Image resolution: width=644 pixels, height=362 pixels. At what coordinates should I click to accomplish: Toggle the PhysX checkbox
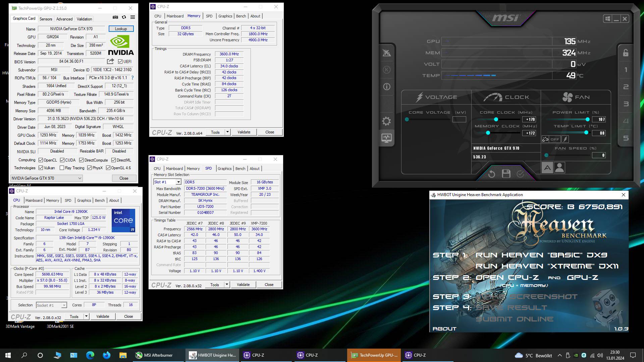coord(89,168)
